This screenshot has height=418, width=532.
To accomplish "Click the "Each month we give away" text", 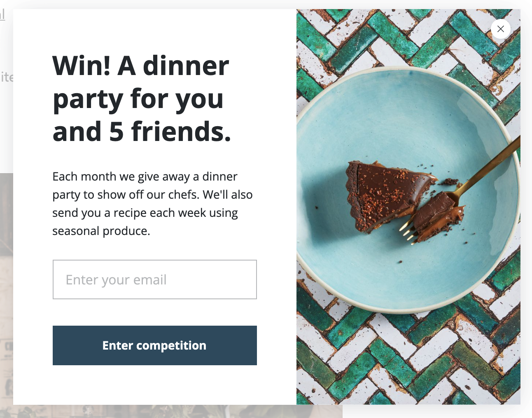I will (x=121, y=176).
